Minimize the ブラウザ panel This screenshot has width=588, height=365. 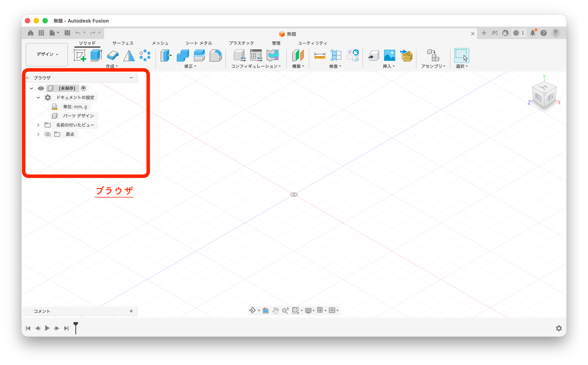pos(131,78)
